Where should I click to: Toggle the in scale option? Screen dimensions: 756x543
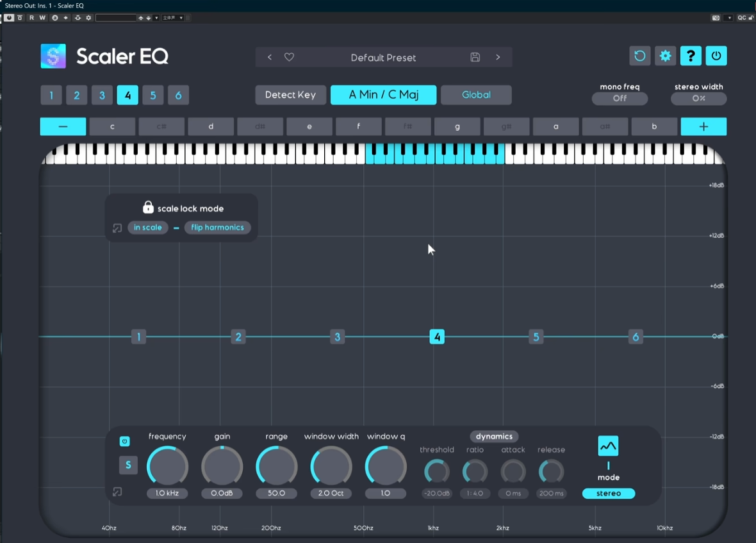147,228
